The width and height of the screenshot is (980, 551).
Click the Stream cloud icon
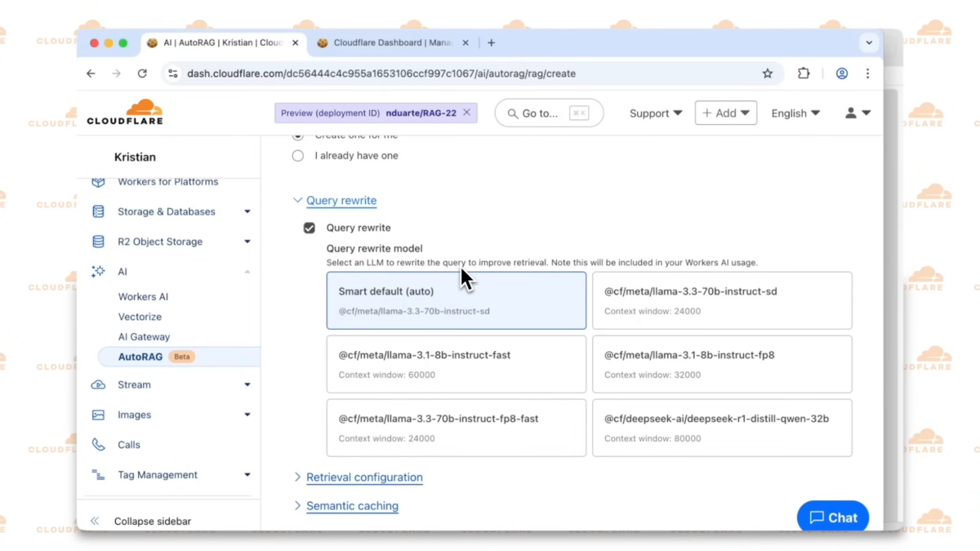click(98, 384)
